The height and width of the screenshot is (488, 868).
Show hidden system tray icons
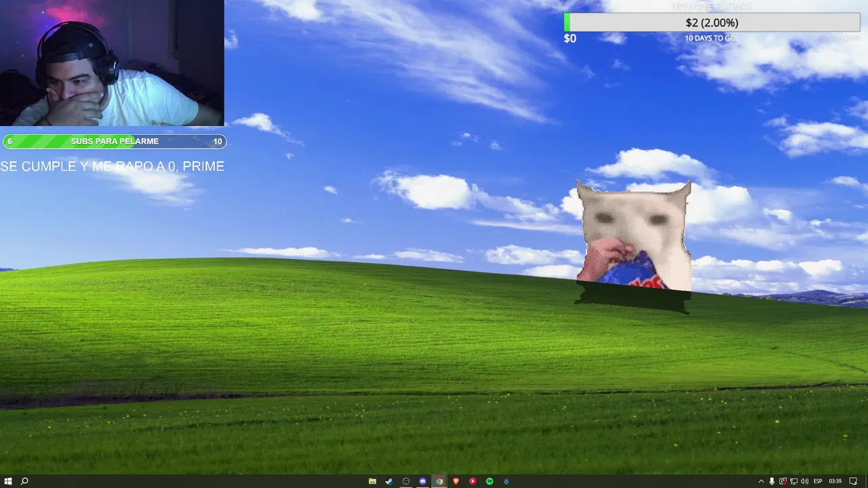coord(761,481)
